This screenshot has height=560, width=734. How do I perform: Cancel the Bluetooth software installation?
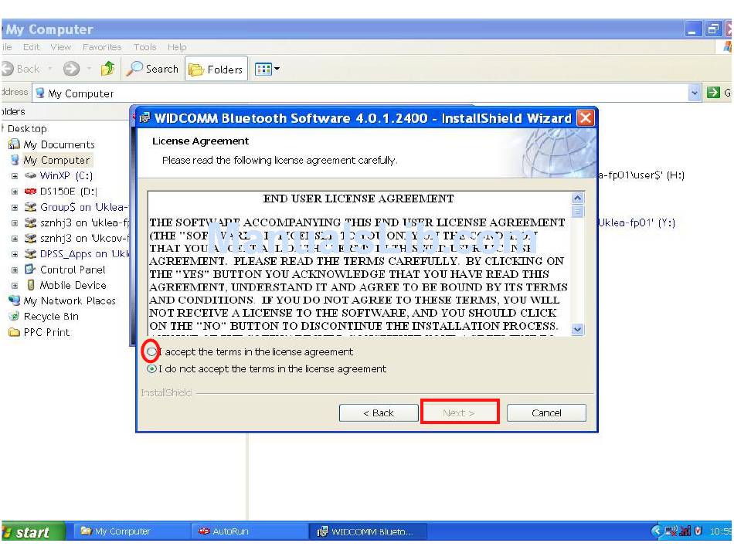pos(546,413)
